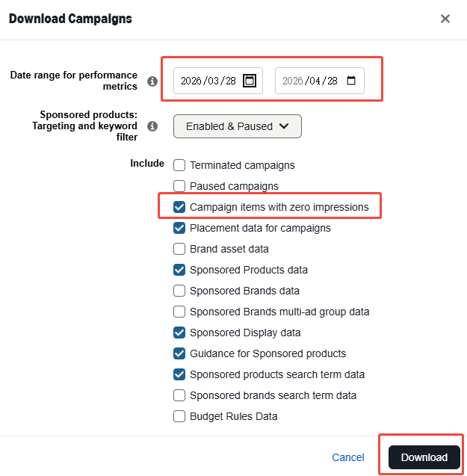
Task: Click info icon beside Date range label
Action: click(152, 81)
